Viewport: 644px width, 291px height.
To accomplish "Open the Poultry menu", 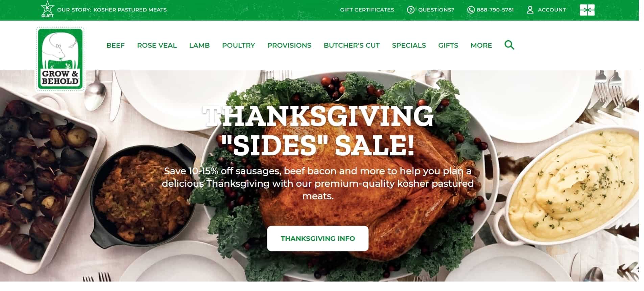I will pyautogui.click(x=238, y=45).
